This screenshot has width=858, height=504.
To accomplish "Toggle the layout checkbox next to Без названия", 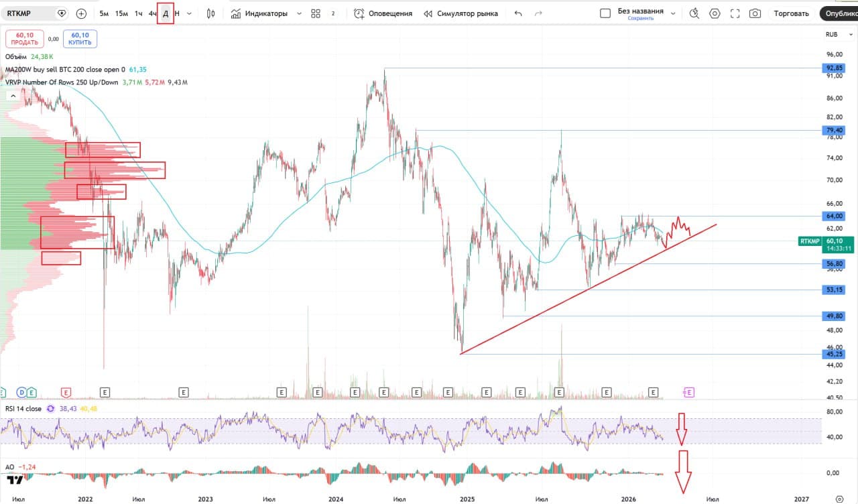I will [605, 13].
